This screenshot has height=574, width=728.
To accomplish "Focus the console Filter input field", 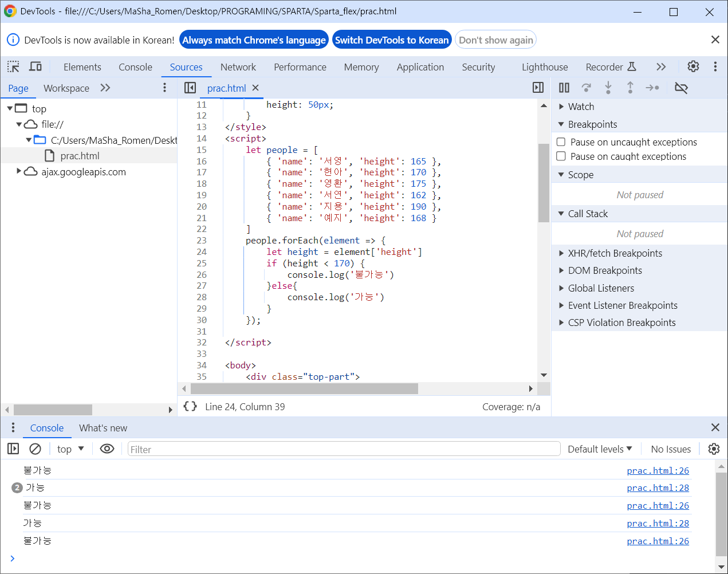I will [x=344, y=449].
